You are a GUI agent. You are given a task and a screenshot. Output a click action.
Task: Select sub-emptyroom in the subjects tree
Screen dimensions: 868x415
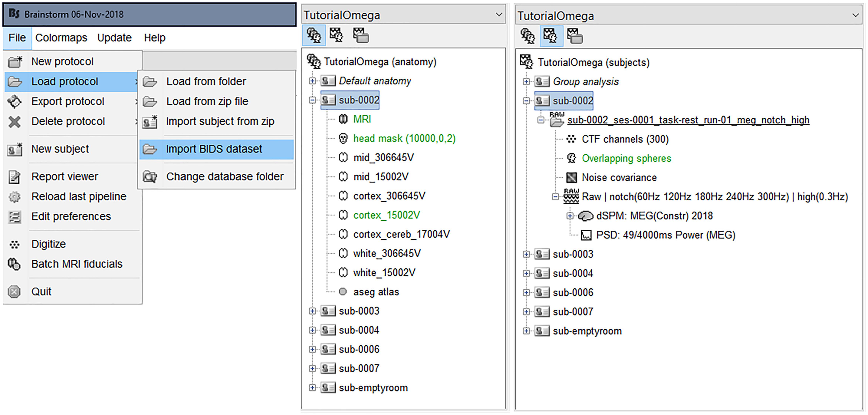[587, 331]
